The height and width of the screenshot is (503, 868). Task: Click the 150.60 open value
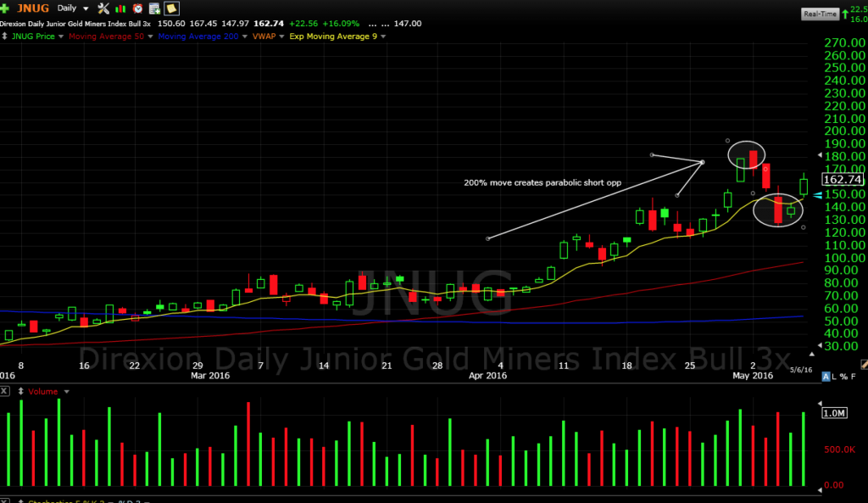(x=171, y=24)
